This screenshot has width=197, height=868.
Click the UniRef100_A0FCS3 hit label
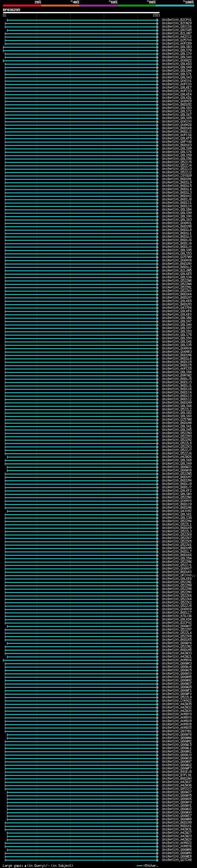point(176,91)
